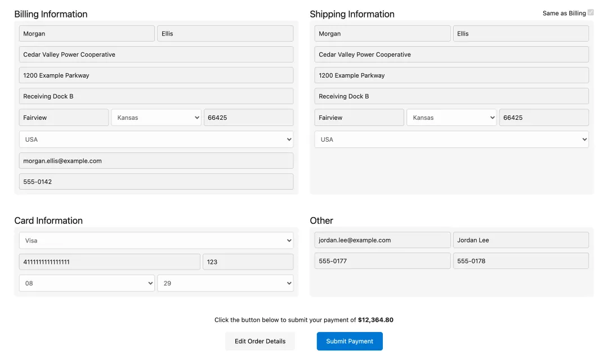Focus the shipping company field
The width and height of the screenshot is (608, 364).
pos(451,54)
